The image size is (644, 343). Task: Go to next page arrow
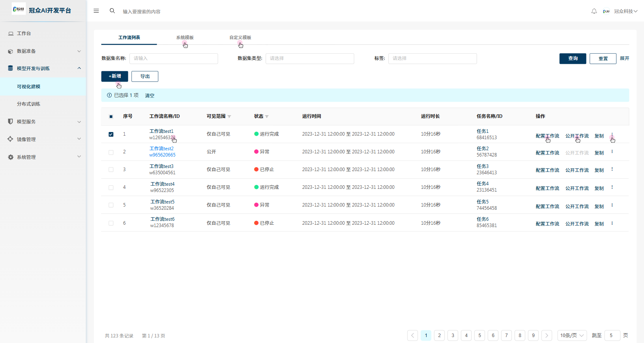pyautogui.click(x=547, y=336)
